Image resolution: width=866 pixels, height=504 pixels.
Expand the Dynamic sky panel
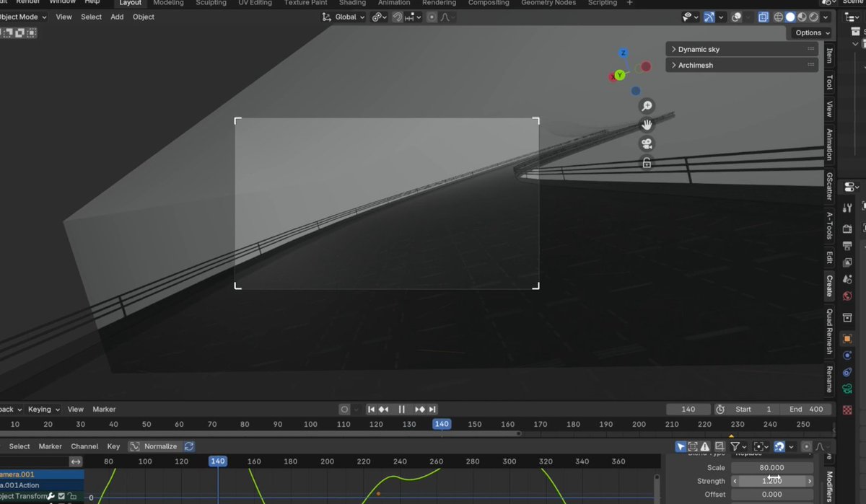coord(741,49)
